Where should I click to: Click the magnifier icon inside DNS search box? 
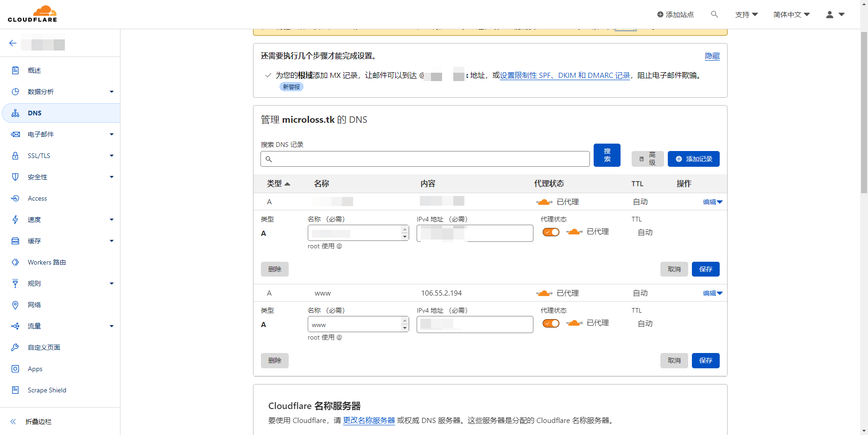point(269,159)
